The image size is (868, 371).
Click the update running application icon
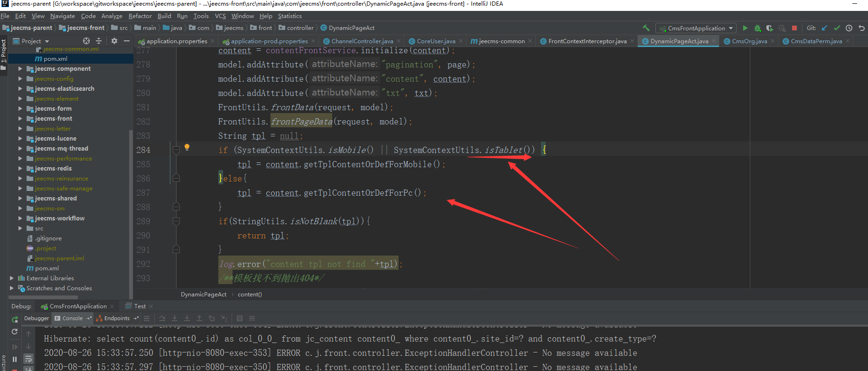15,332
